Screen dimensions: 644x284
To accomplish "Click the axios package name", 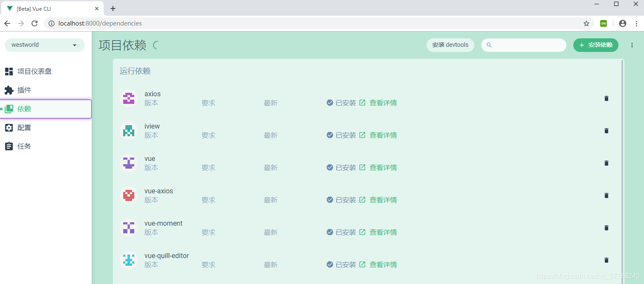I will 153,94.
